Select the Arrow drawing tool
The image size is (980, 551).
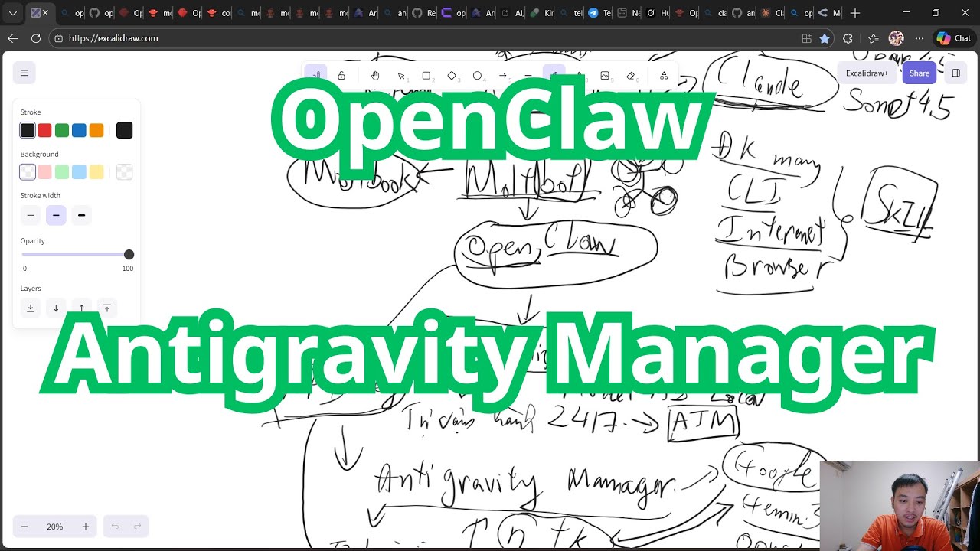[x=503, y=76]
